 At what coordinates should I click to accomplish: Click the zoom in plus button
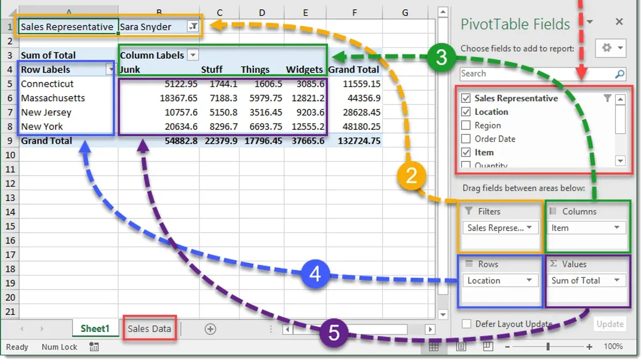click(x=589, y=347)
